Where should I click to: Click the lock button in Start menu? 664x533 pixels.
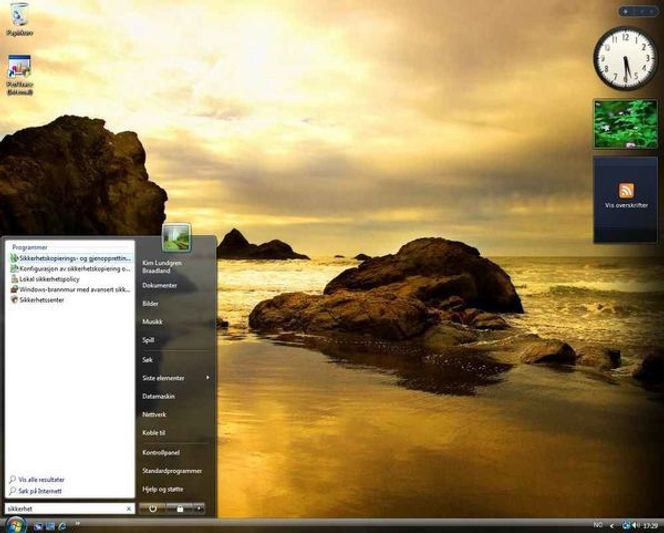[180, 508]
